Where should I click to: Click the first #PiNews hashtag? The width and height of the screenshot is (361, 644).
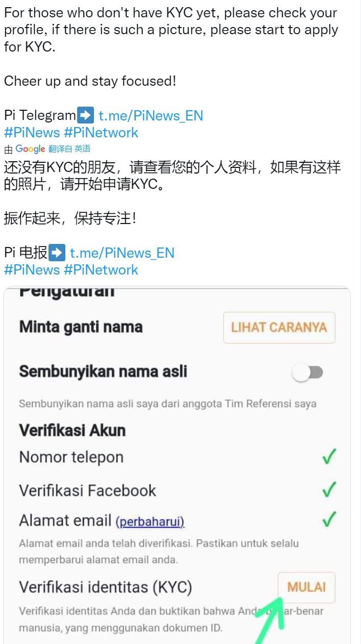point(32,133)
